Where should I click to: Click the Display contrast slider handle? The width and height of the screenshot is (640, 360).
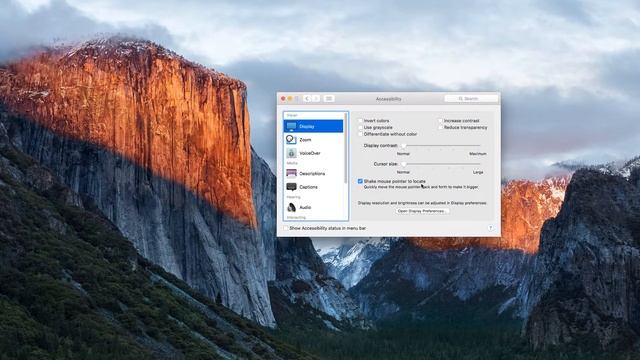pyautogui.click(x=404, y=146)
